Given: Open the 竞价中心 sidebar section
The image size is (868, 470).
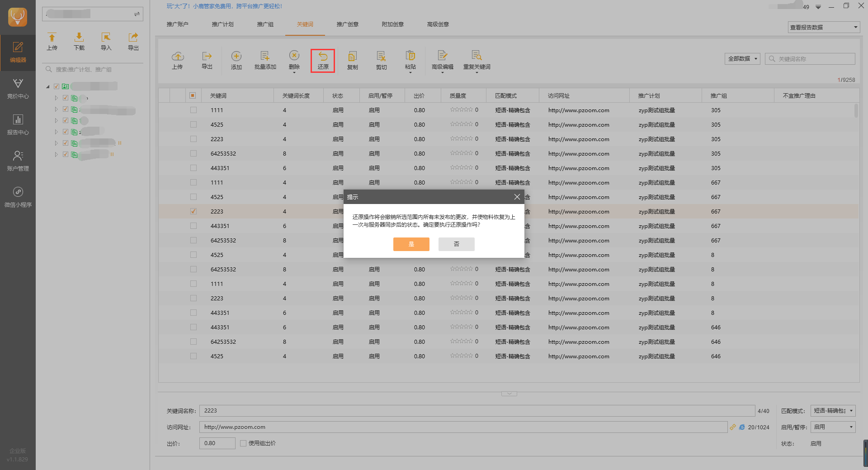Looking at the screenshot, I should (x=18, y=89).
